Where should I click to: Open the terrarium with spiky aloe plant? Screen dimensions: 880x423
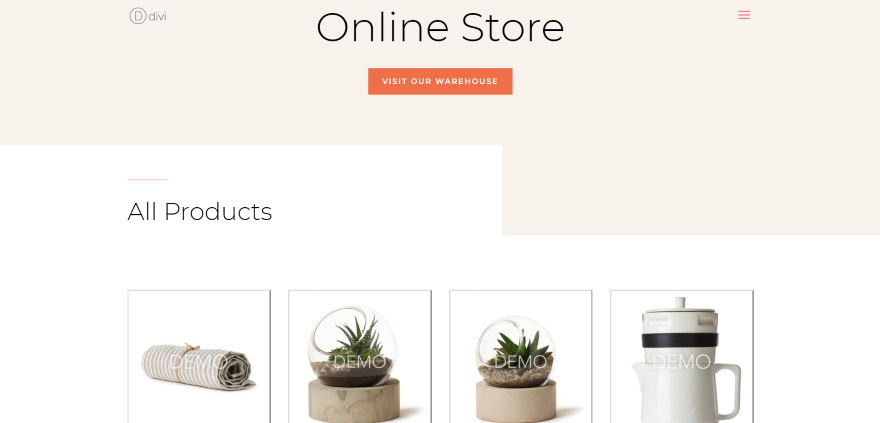tap(360, 357)
